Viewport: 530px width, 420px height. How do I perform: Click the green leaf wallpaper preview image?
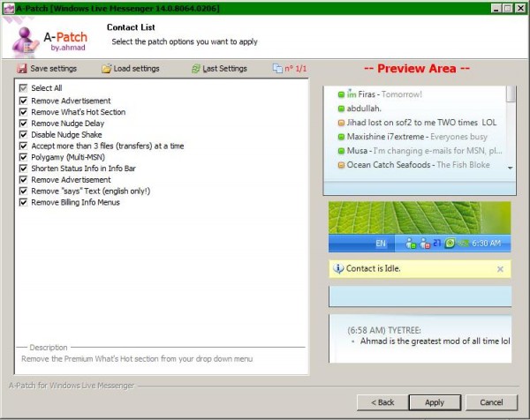[420, 218]
